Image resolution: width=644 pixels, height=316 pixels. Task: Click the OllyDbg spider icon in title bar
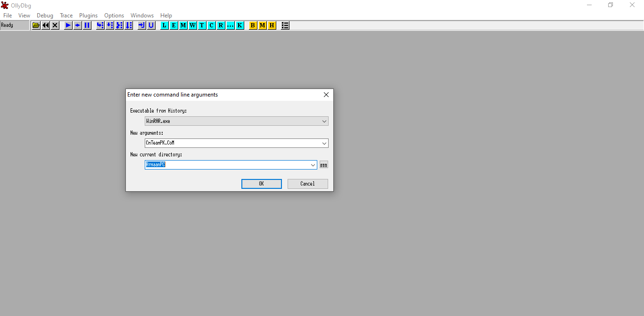coord(5,5)
